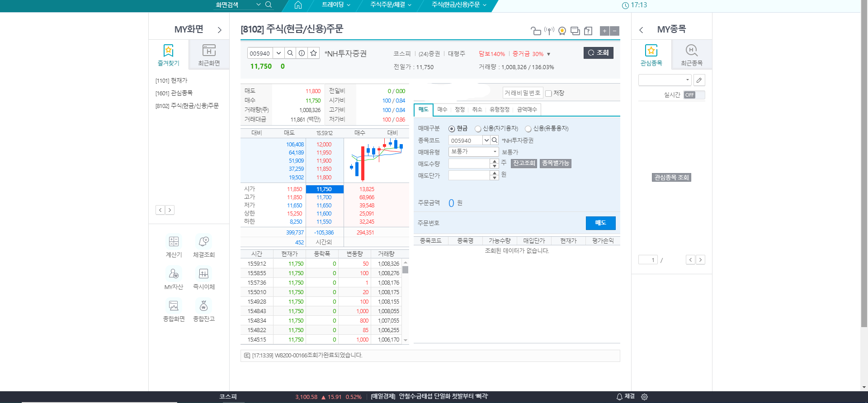Open the watchlist group combo box

pyautogui.click(x=665, y=80)
